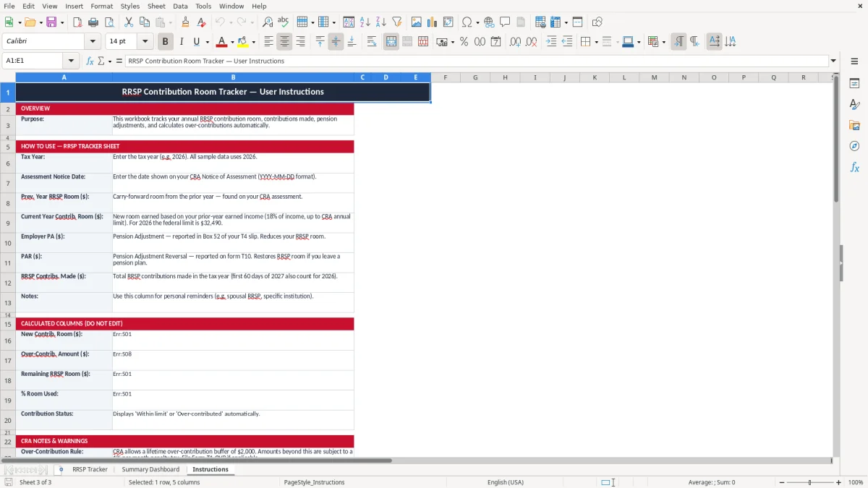
Task: Copy the selection
Action: point(145,22)
